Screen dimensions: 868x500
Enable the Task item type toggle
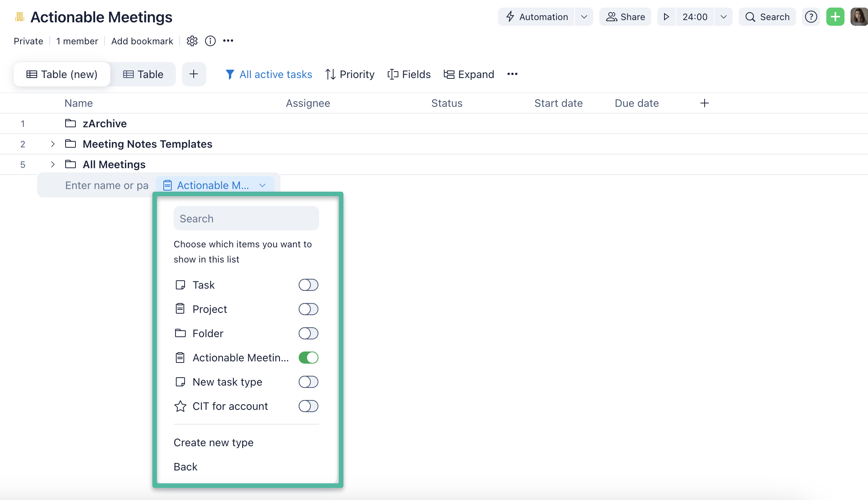pos(308,285)
